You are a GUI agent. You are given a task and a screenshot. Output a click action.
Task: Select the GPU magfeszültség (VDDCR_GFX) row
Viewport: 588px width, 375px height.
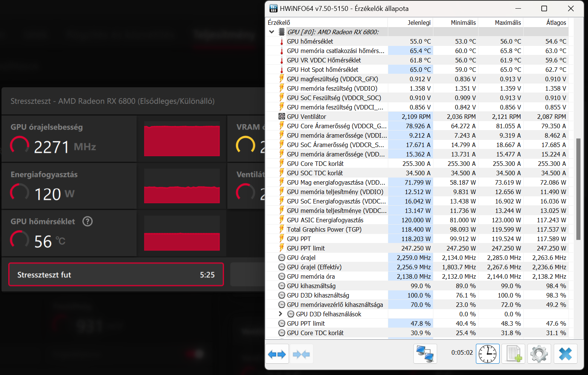pyautogui.click(x=417, y=79)
